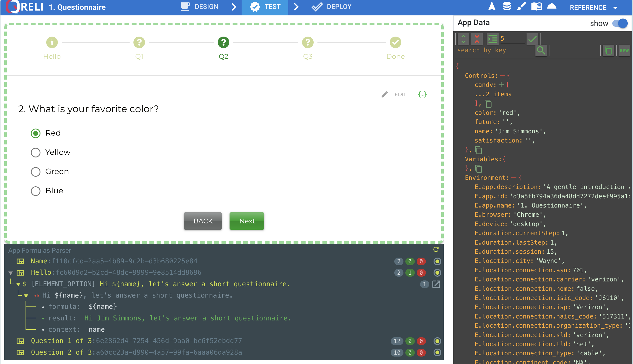Copy all App Data with toolbar copy icon
Image resolution: width=633 pixels, height=364 pixels.
coord(608,51)
